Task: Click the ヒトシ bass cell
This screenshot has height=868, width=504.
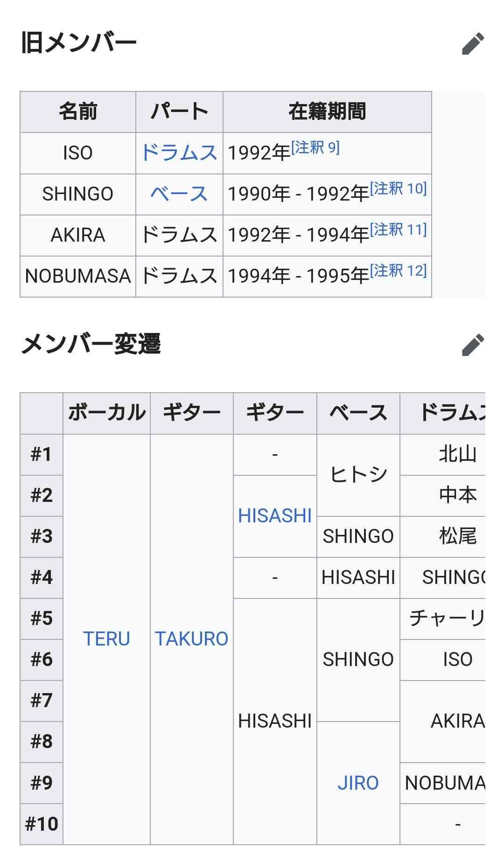Action: [x=358, y=475]
